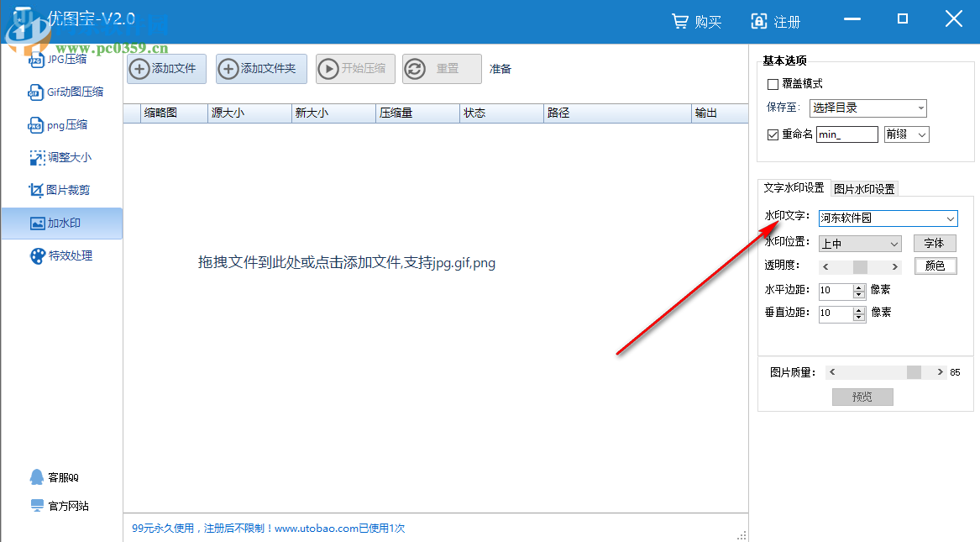The height and width of the screenshot is (542, 980).
Task: Click 图片质量 slider left arrow
Action: click(832, 372)
